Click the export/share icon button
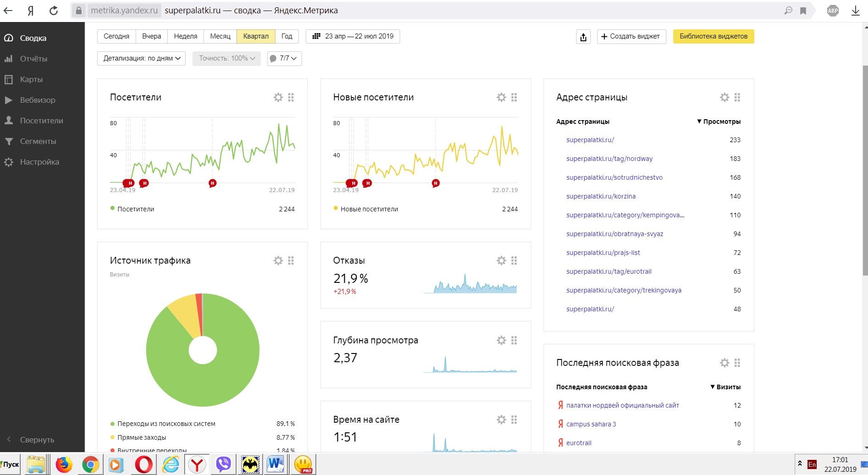The height and width of the screenshot is (475, 868). [583, 37]
